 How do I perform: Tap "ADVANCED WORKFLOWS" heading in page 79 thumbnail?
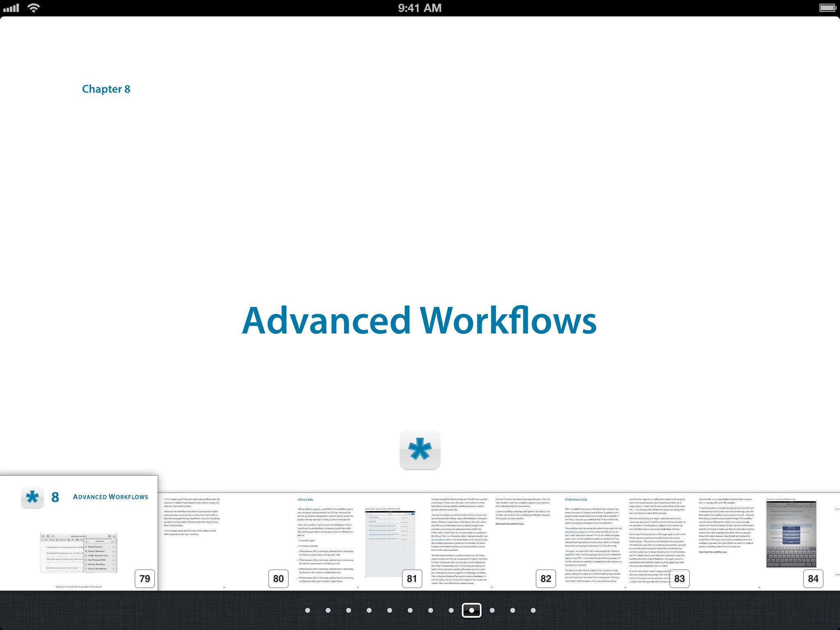tap(111, 497)
